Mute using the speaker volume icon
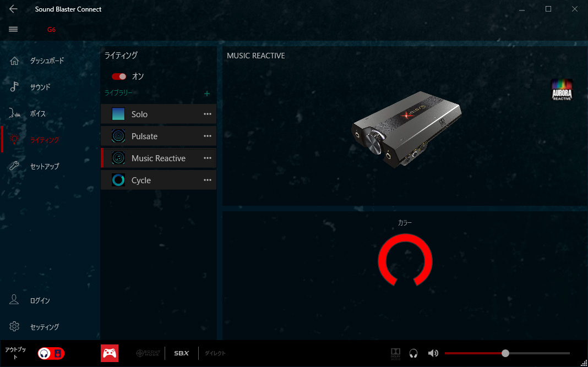588x367 pixels. (433, 353)
